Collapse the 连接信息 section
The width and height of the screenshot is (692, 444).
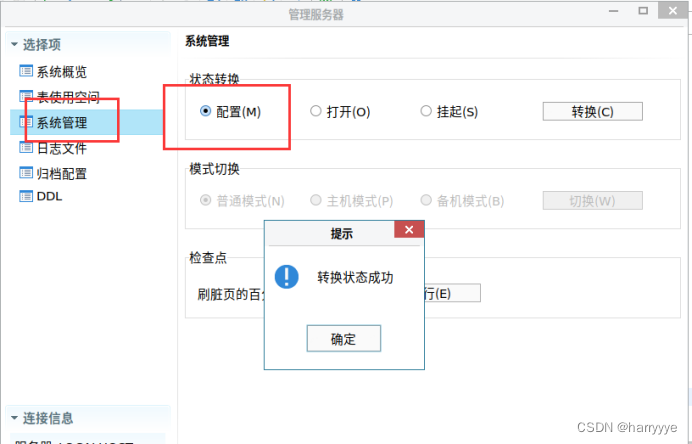14,418
